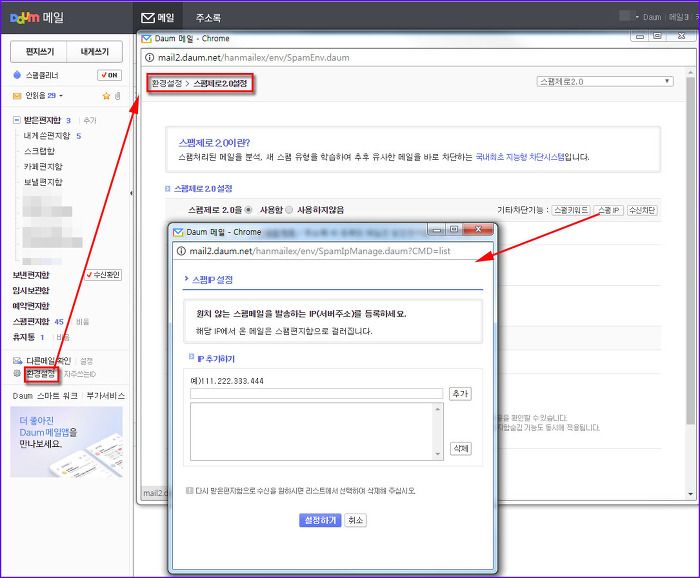Screen dimensions: 700x578
Task: Open the 부가서비스 link
Action: click(105, 395)
